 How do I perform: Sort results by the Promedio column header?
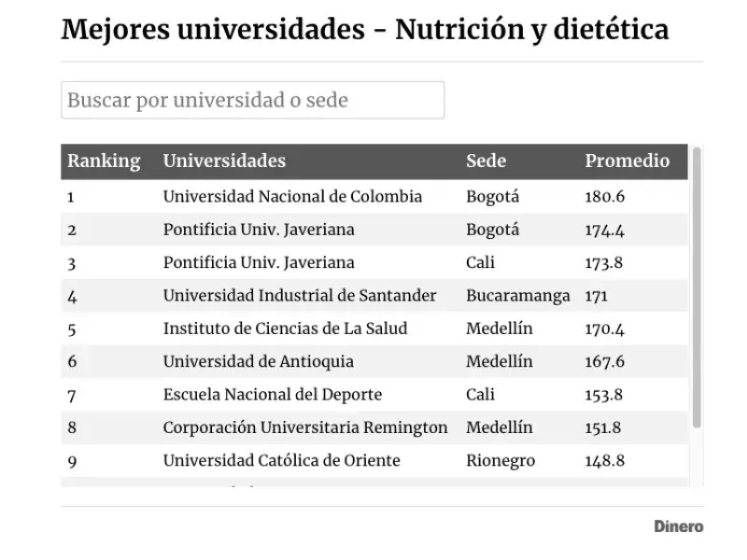(x=627, y=161)
